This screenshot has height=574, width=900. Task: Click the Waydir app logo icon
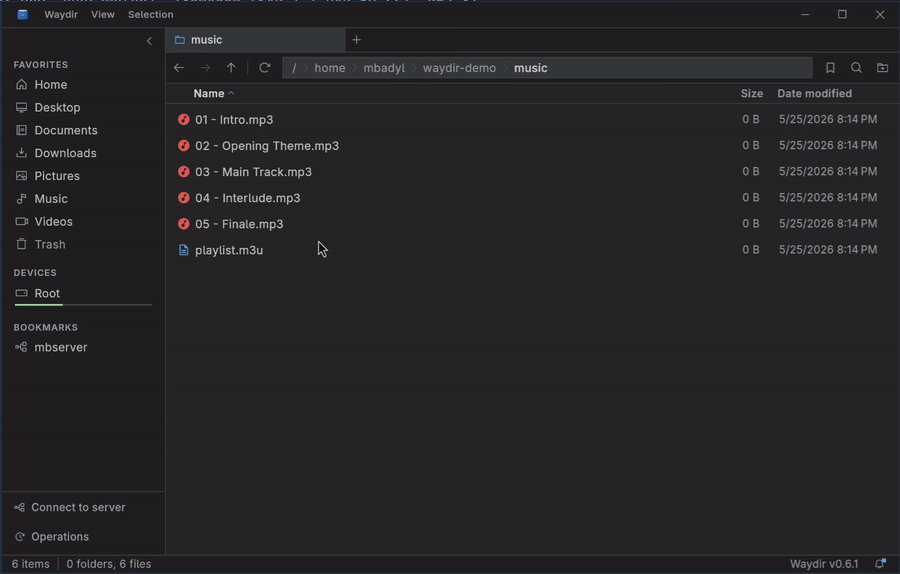22,14
